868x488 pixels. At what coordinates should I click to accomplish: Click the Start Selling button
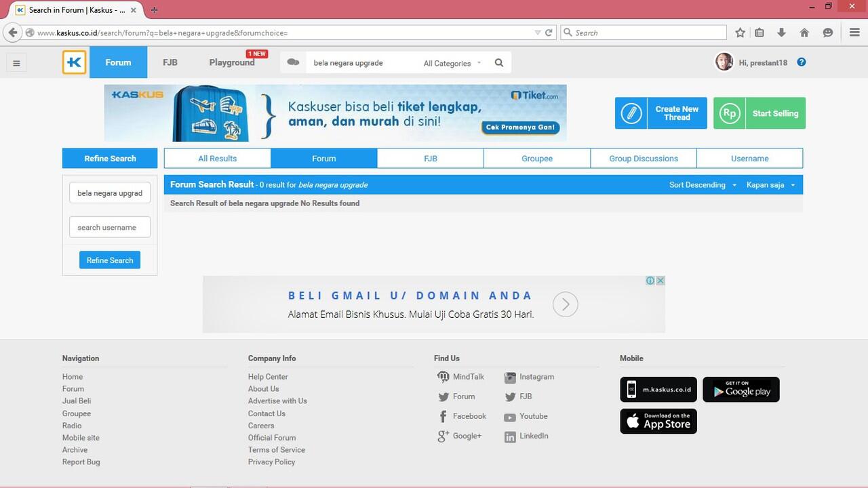coord(759,113)
